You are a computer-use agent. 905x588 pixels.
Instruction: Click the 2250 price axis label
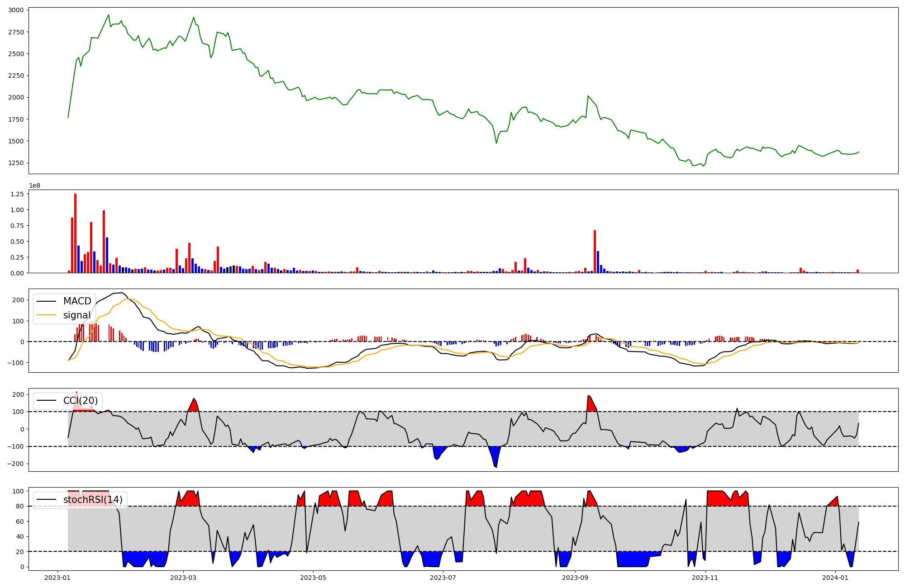tap(16, 76)
